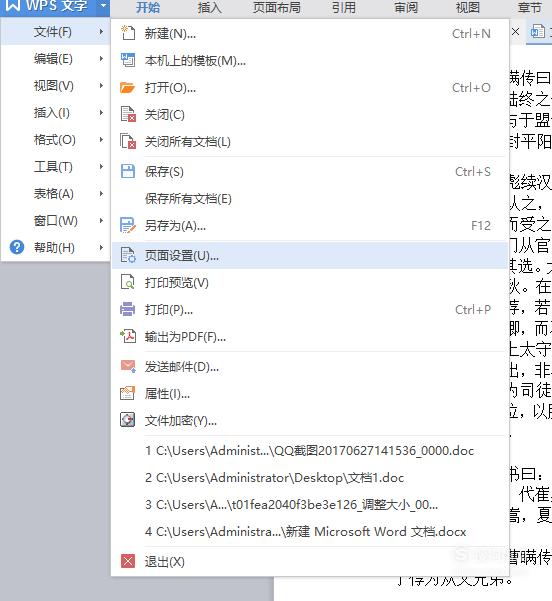
Task: Click the Close all documents icon
Action: point(128,141)
